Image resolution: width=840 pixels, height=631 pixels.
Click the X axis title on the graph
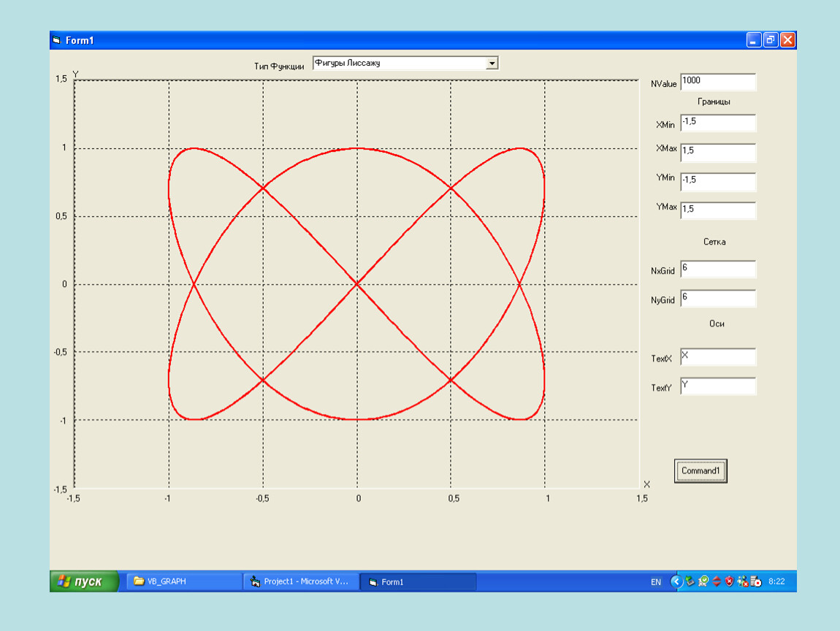pyautogui.click(x=646, y=484)
